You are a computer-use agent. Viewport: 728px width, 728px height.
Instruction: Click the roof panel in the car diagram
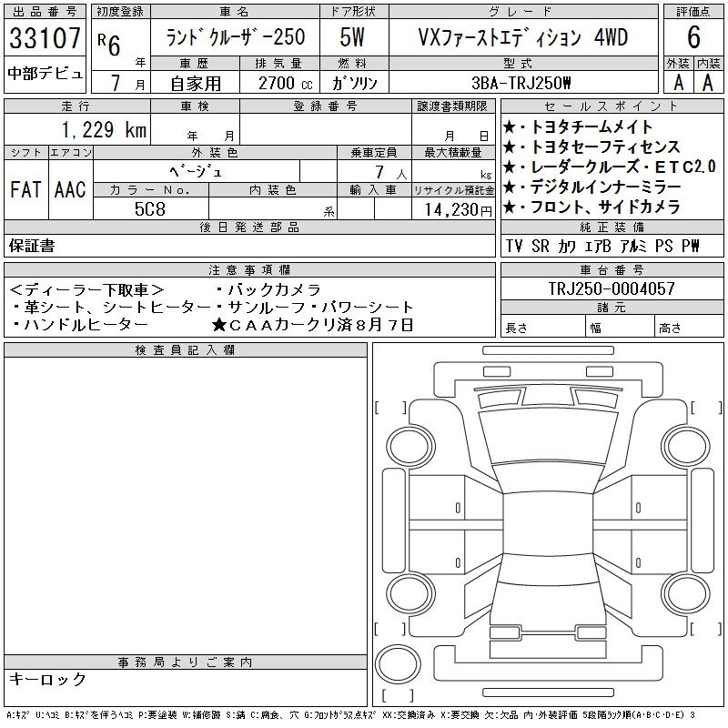point(548,525)
